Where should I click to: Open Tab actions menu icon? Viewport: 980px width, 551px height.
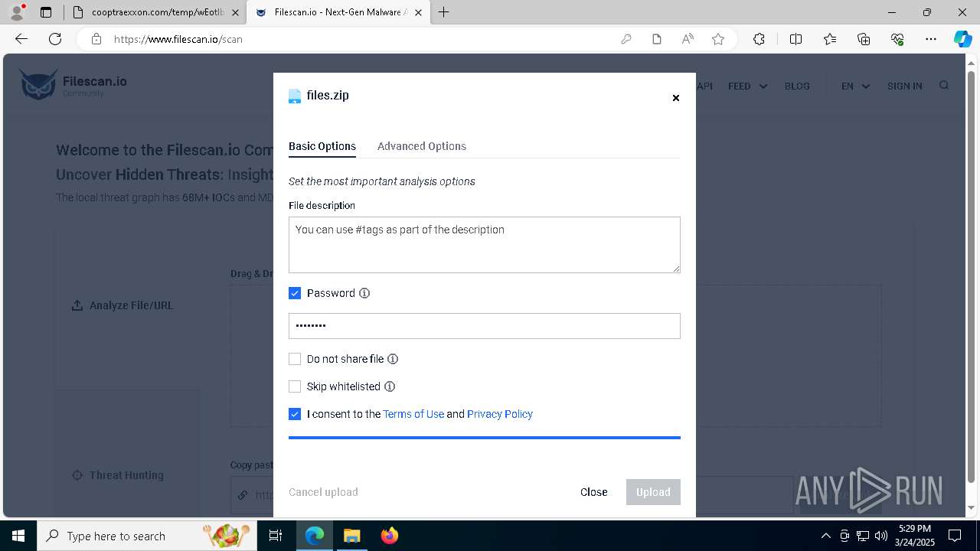46,12
